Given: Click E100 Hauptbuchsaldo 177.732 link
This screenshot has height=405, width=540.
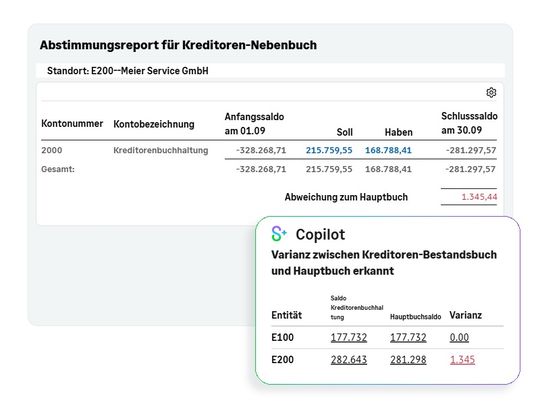Looking at the screenshot, I should pos(408,337).
